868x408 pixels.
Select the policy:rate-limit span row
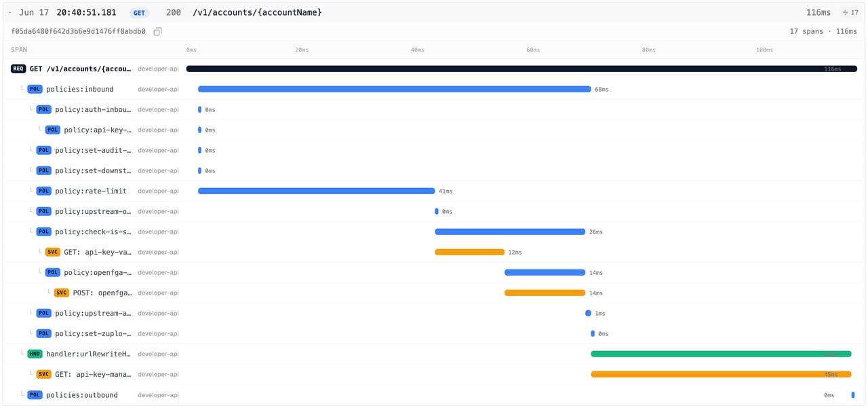(434, 191)
